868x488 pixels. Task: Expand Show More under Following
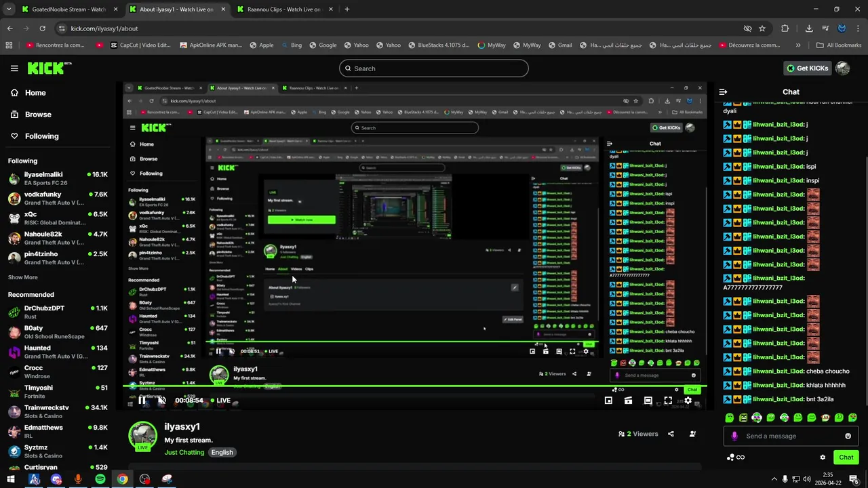pyautogui.click(x=22, y=277)
